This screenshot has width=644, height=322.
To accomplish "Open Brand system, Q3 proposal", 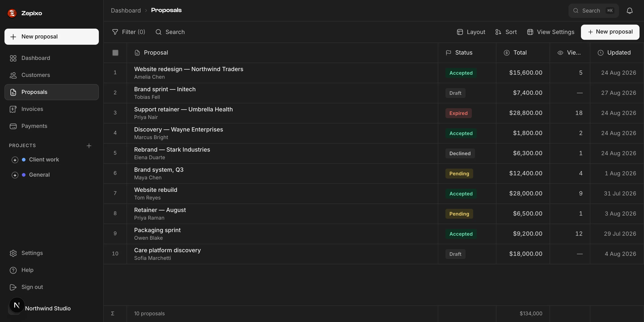I will pyautogui.click(x=159, y=170).
